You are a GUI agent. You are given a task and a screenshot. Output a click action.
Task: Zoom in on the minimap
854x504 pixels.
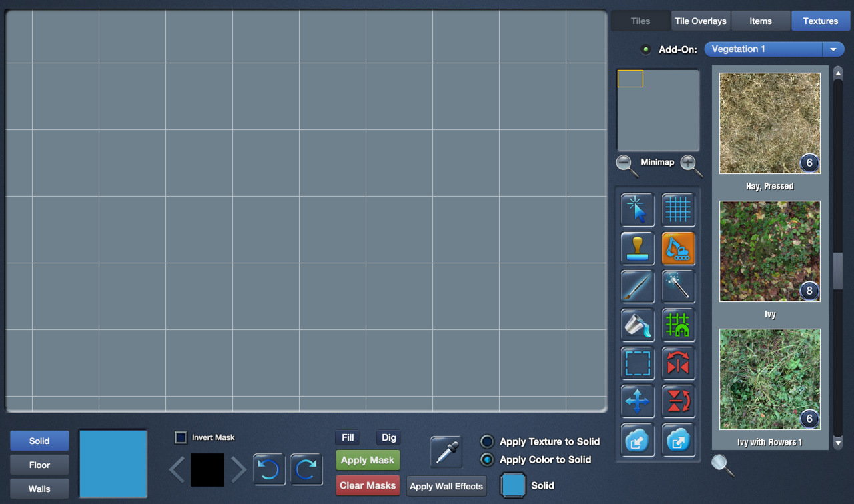coord(691,164)
